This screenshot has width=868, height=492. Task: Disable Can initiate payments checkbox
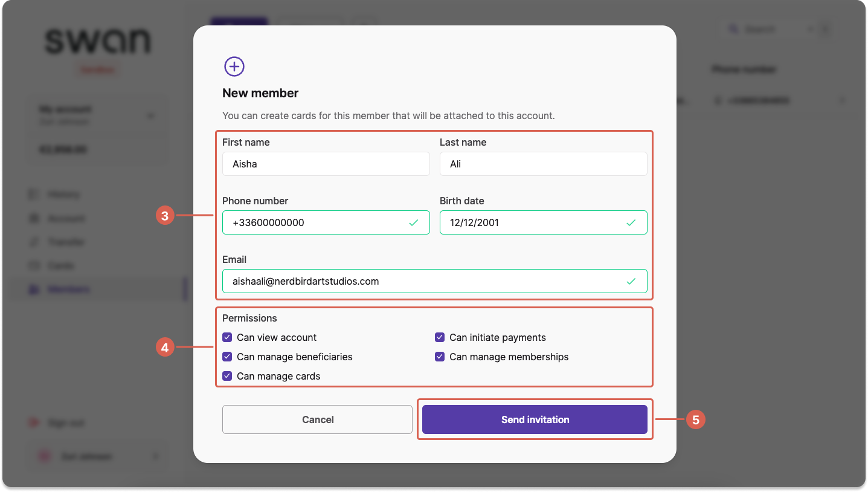click(440, 337)
